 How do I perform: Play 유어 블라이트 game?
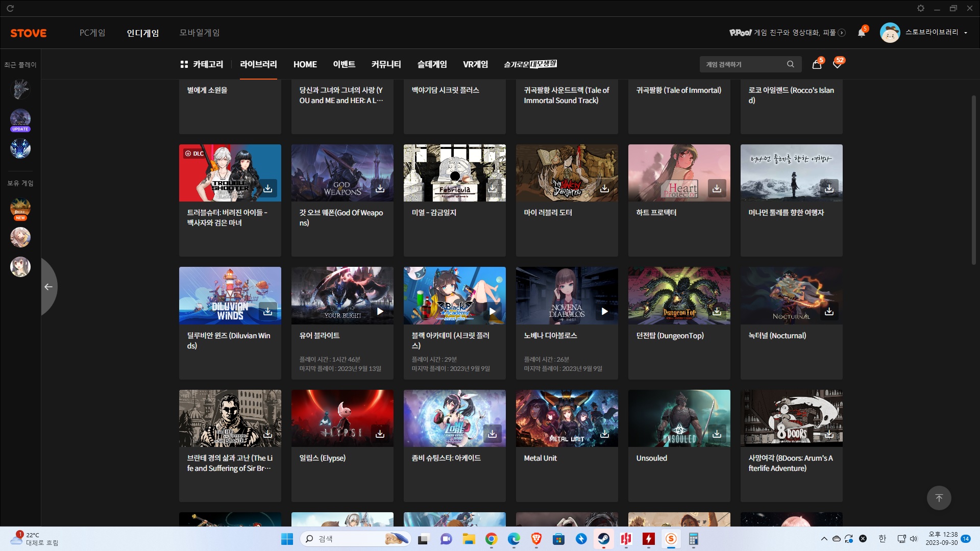tap(380, 311)
